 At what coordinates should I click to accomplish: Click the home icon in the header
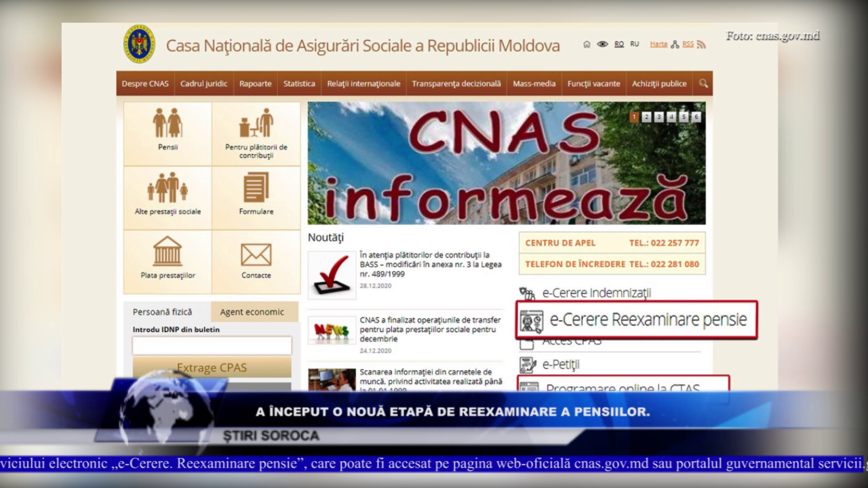coord(587,45)
